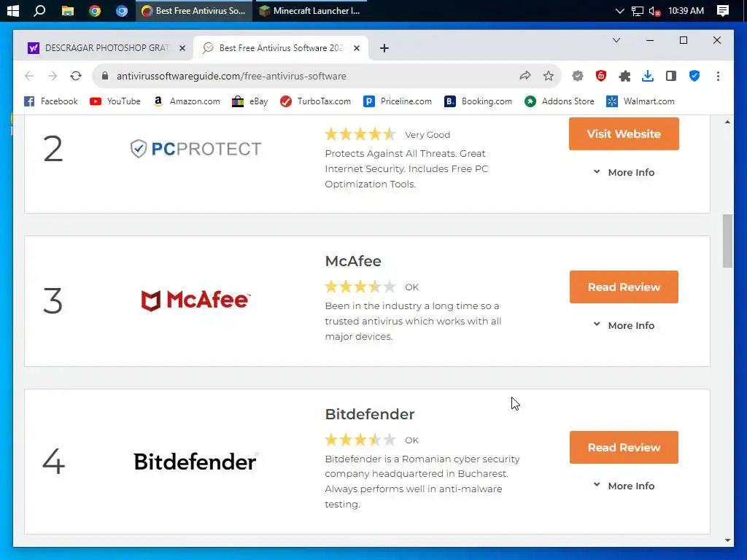
Task: Click Visit Website for PCProtect
Action: (624, 134)
